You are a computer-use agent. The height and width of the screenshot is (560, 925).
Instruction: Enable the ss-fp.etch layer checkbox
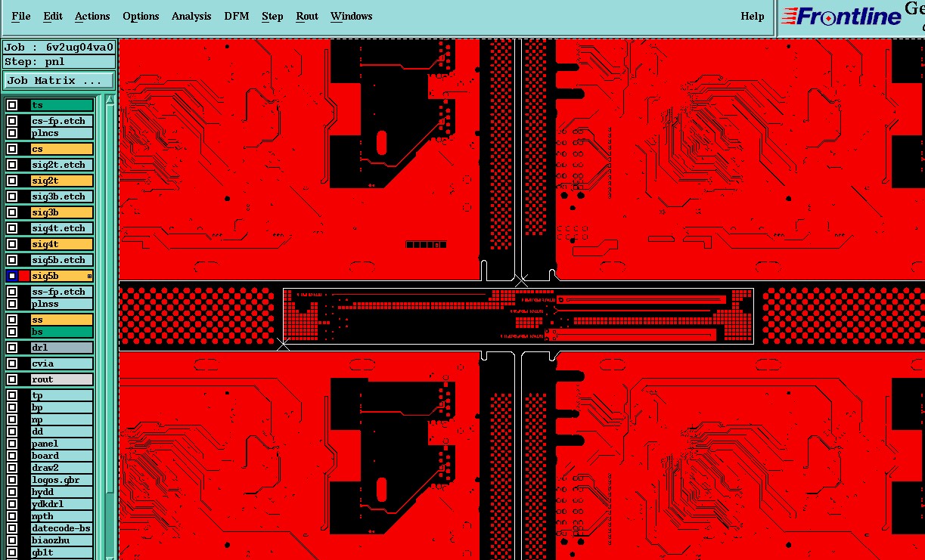tap(12, 292)
